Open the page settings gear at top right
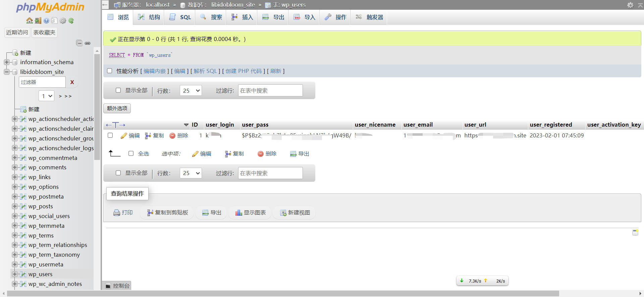 630,5
